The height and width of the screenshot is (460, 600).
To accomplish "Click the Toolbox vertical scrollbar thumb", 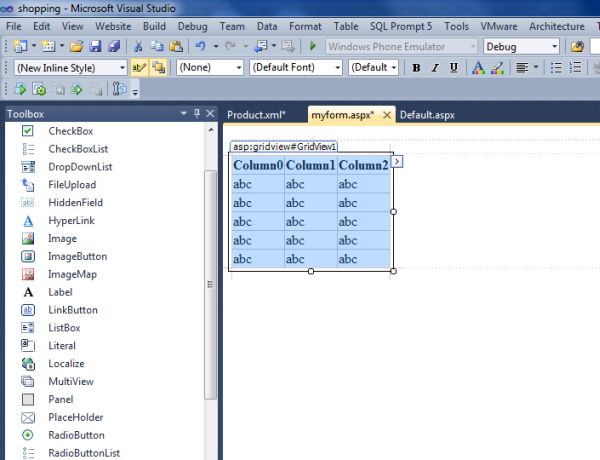I will tap(210, 284).
